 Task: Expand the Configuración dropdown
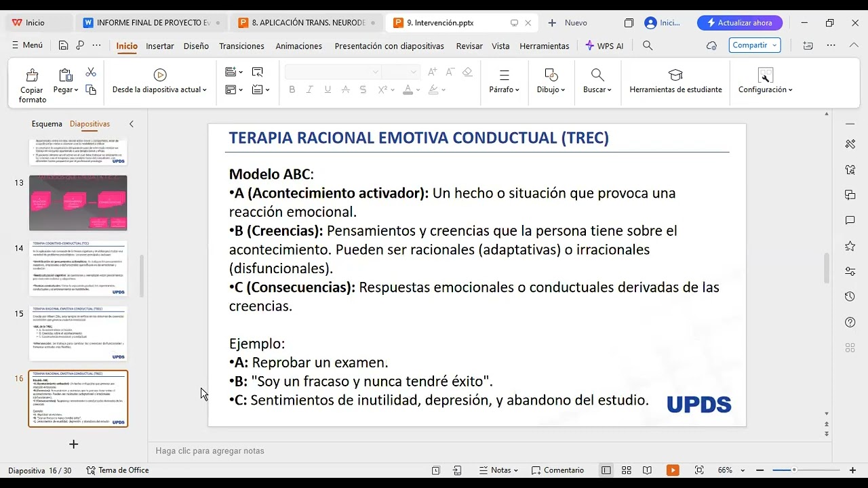[765, 89]
